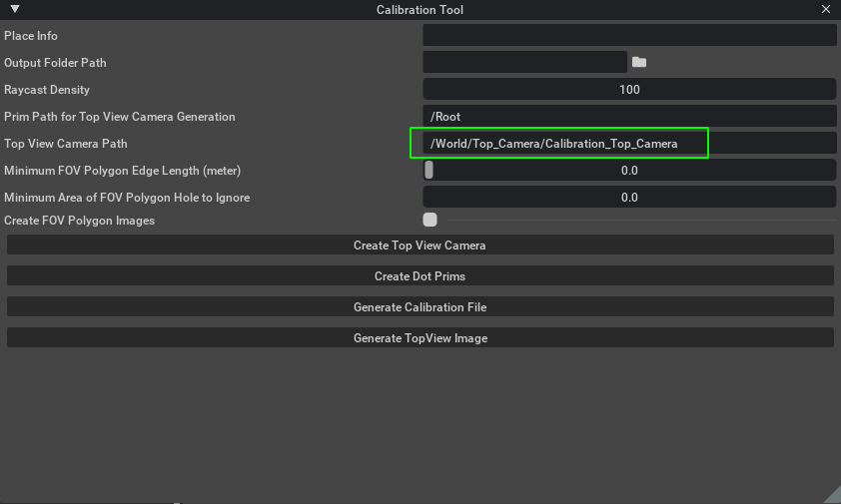Click the Minimum Area of FOV Polygon Hole field
841x504 pixels.
coord(629,198)
